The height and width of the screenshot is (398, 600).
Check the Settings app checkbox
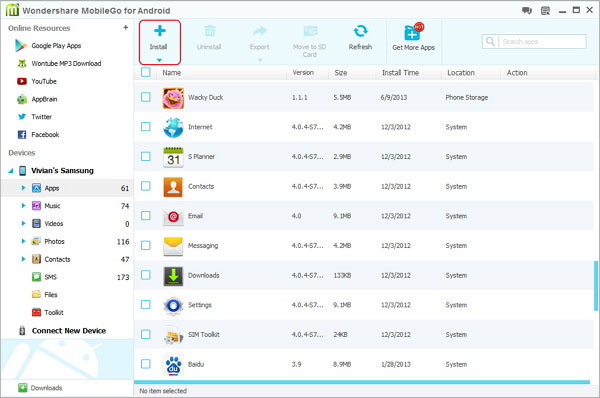pos(145,305)
